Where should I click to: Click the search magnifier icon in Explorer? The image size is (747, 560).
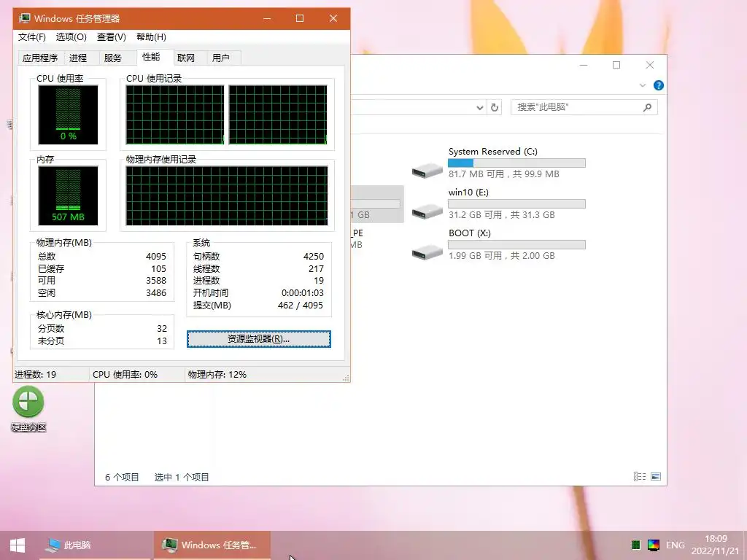(648, 107)
